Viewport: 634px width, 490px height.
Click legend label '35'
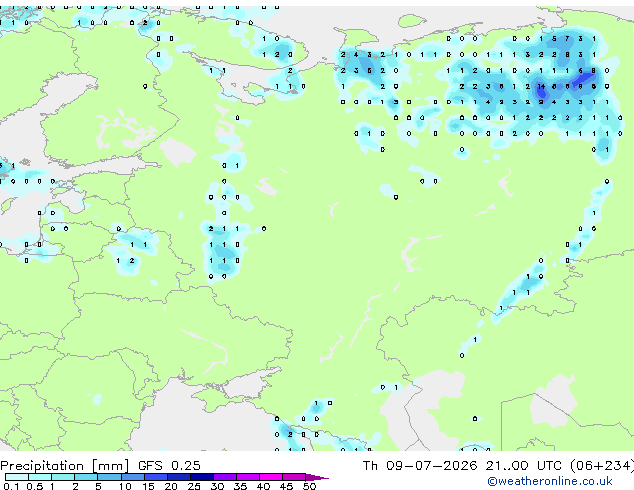(x=240, y=486)
